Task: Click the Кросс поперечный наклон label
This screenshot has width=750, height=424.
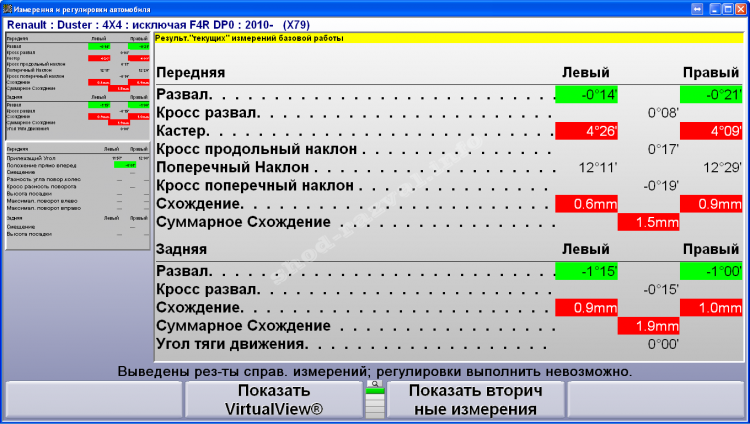Action: point(254,186)
